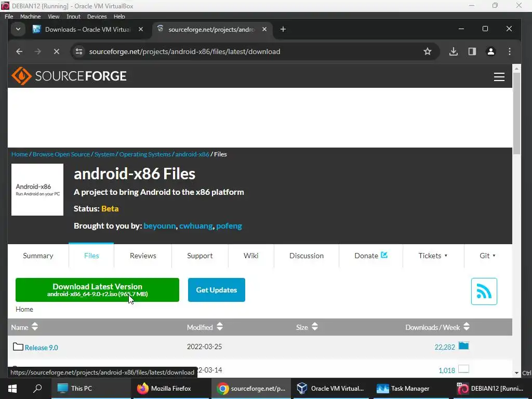532x399 pixels.
Task: Click the Release 9.0 downloads chart icon
Action: [463, 345]
